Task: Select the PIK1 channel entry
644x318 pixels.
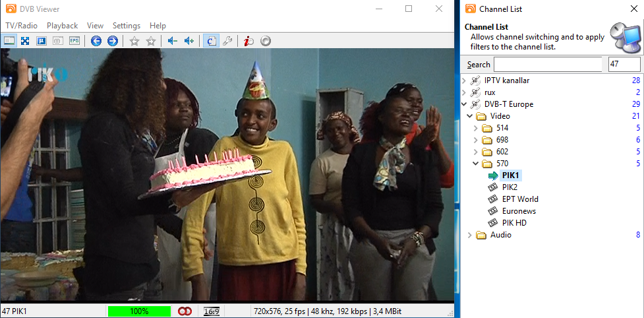Action: point(511,175)
